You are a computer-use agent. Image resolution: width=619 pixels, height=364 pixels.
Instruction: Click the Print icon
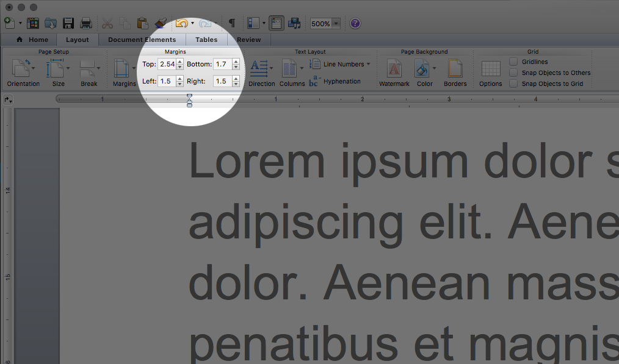click(x=85, y=23)
